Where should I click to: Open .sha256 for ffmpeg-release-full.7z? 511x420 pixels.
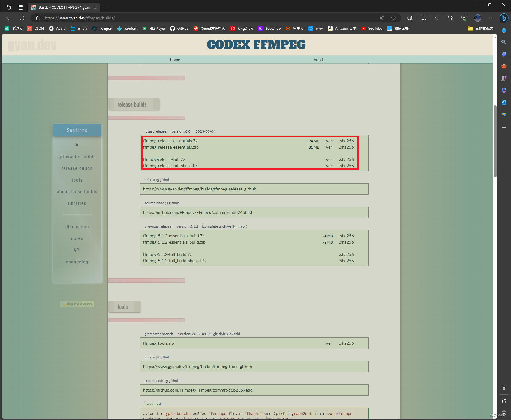click(347, 159)
